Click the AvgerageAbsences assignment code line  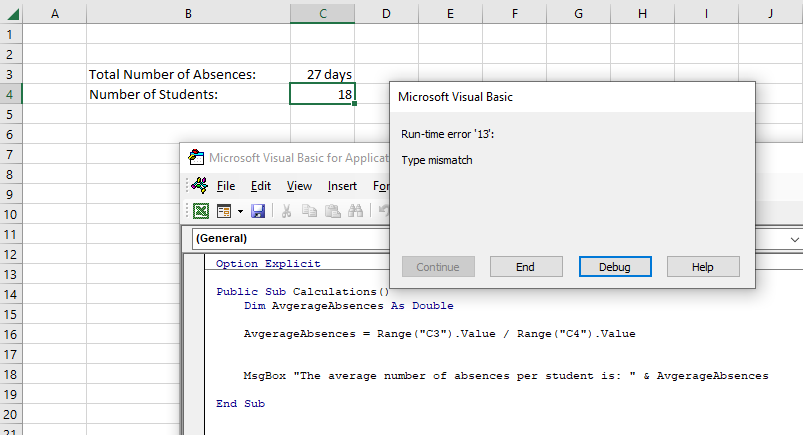click(x=439, y=334)
